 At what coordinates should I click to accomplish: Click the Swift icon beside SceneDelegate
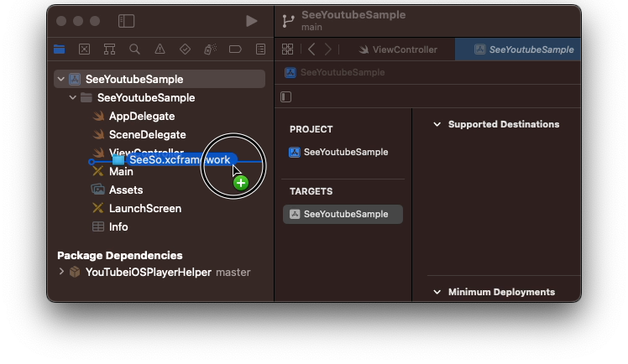click(x=98, y=135)
